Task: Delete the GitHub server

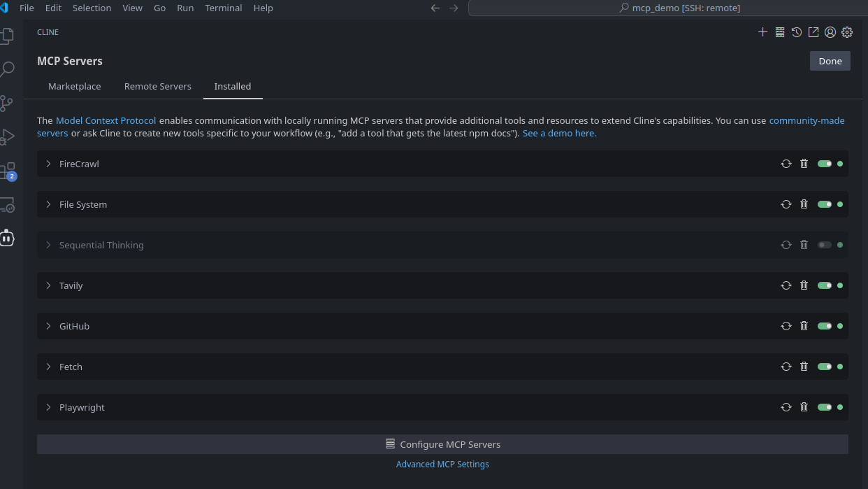Action: click(804, 326)
